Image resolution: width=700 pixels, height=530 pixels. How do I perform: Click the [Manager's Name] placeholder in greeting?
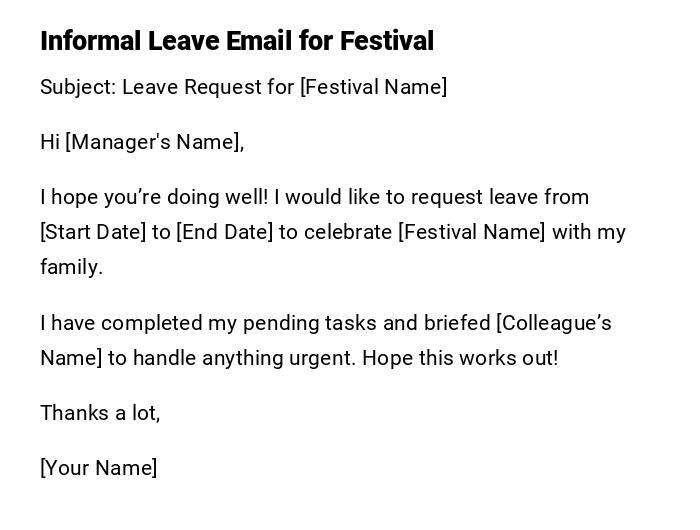pyautogui.click(x=154, y=142)
